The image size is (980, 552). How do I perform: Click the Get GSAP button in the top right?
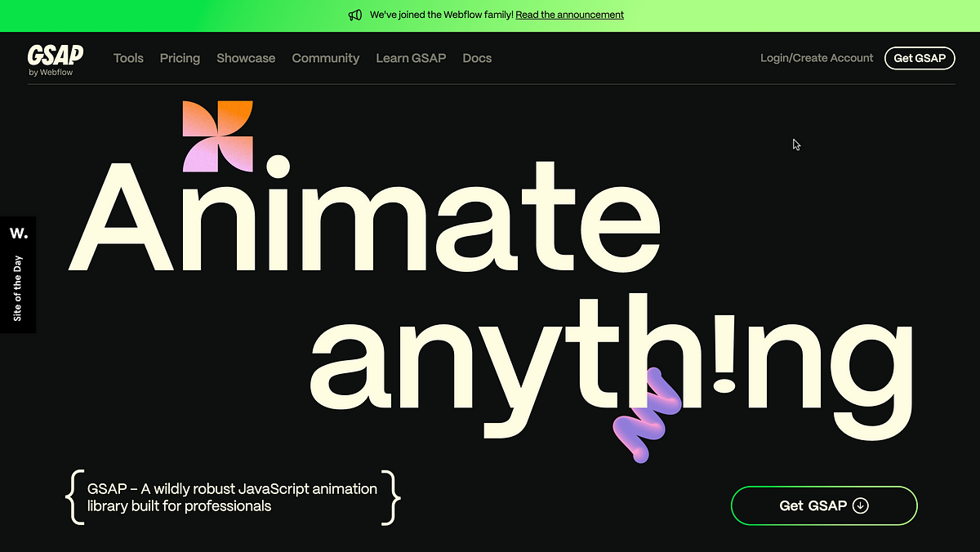click(x=920, y=58)
